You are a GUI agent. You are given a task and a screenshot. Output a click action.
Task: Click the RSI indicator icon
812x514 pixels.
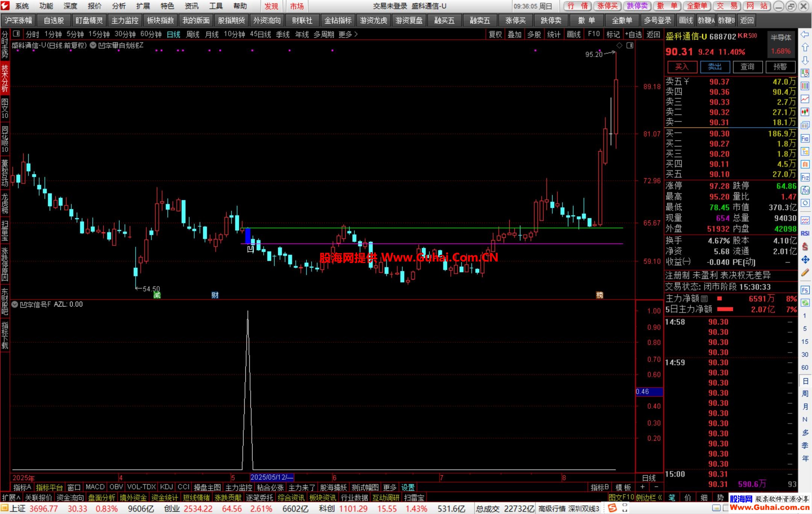pyautogui.click(x=804, y=233)
